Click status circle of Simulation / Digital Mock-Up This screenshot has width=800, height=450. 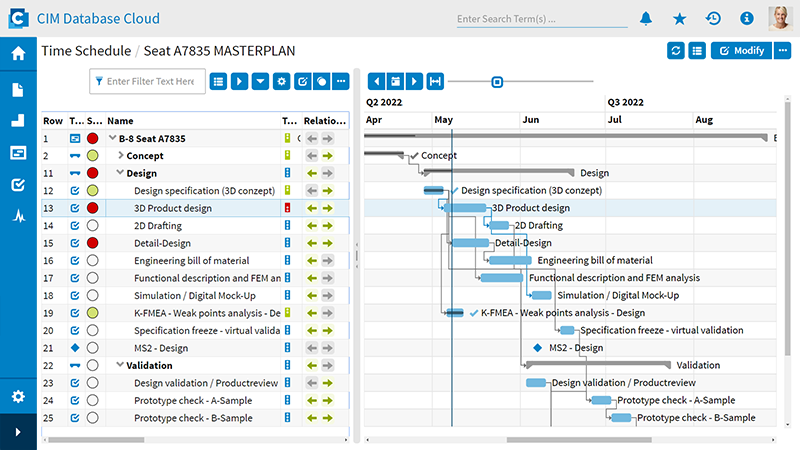(93, 295)
